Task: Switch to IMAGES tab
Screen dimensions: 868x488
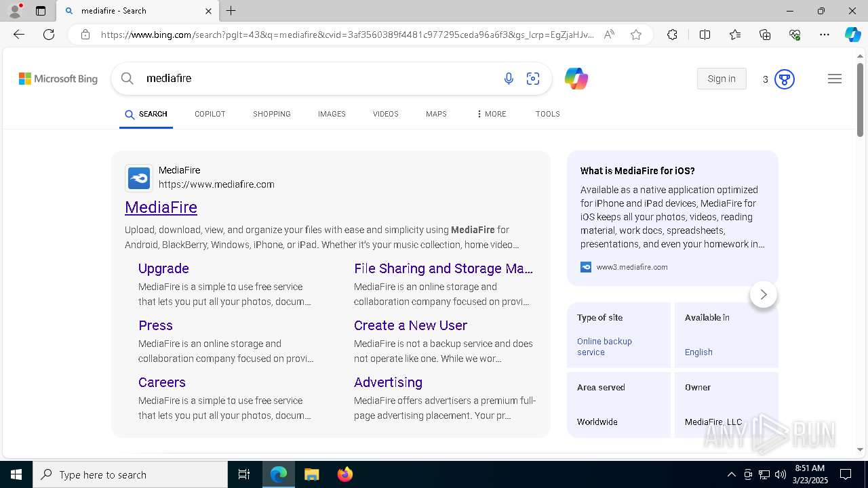Action: [x=332, y=114]
